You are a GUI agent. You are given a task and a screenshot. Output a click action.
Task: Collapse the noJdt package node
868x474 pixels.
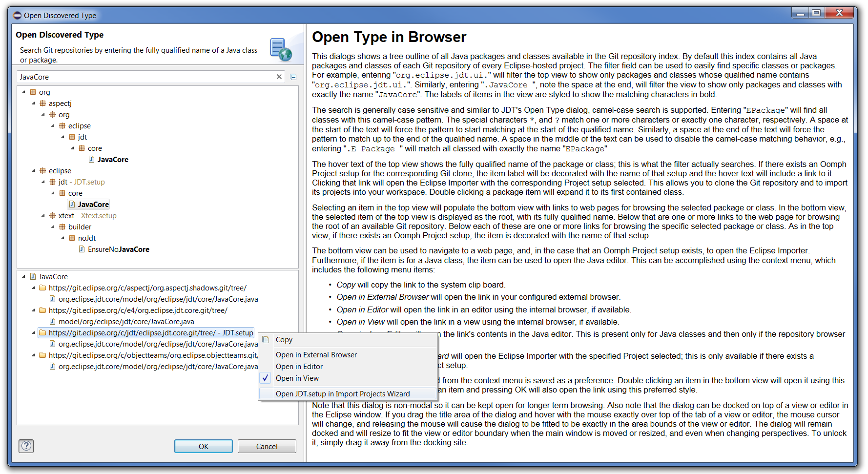click(x=63, y=238)
